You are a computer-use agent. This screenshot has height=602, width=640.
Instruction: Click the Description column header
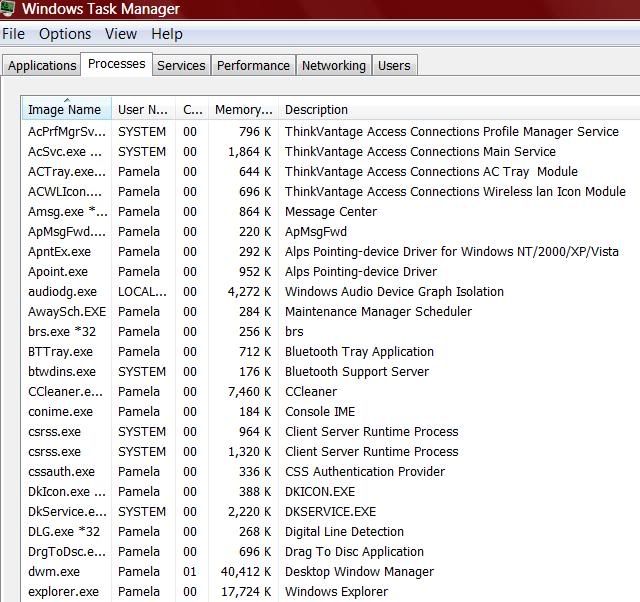coord(316,110)
